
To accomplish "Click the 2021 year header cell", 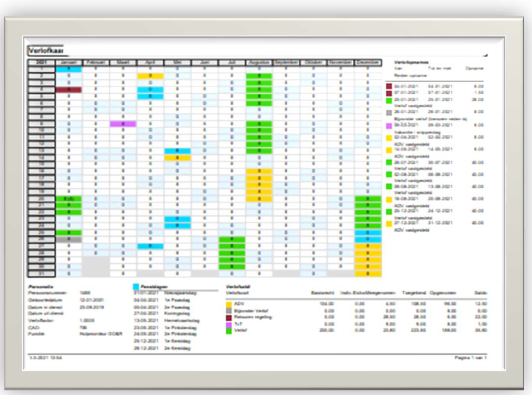I will click(x=41, y=63).
